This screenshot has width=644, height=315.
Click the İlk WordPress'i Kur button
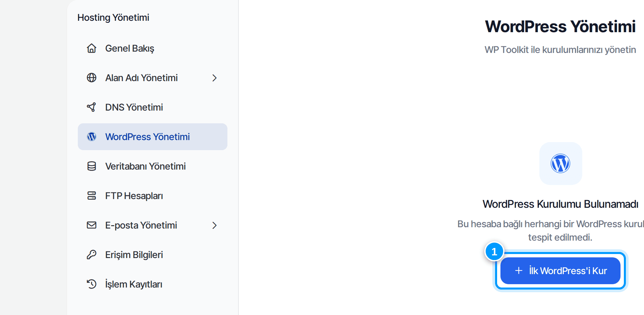(560, 271)
